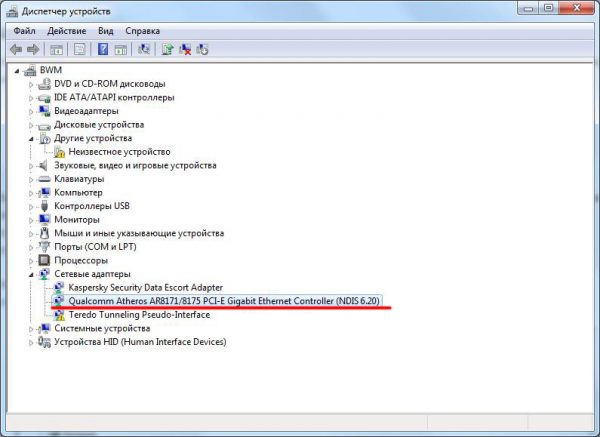This screenshot has width=600, height=437.
Task: Click the Forward arrow toolbar icon
Action: coord(33,49)
